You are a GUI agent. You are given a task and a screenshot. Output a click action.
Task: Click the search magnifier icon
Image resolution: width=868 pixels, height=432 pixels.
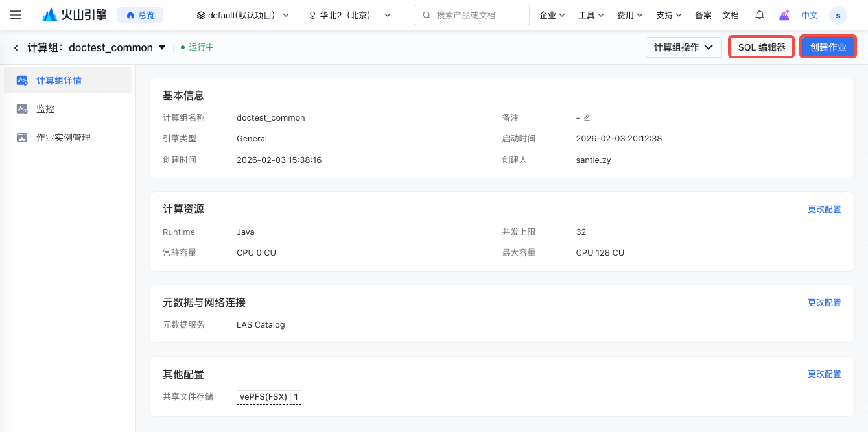point(427,15)
